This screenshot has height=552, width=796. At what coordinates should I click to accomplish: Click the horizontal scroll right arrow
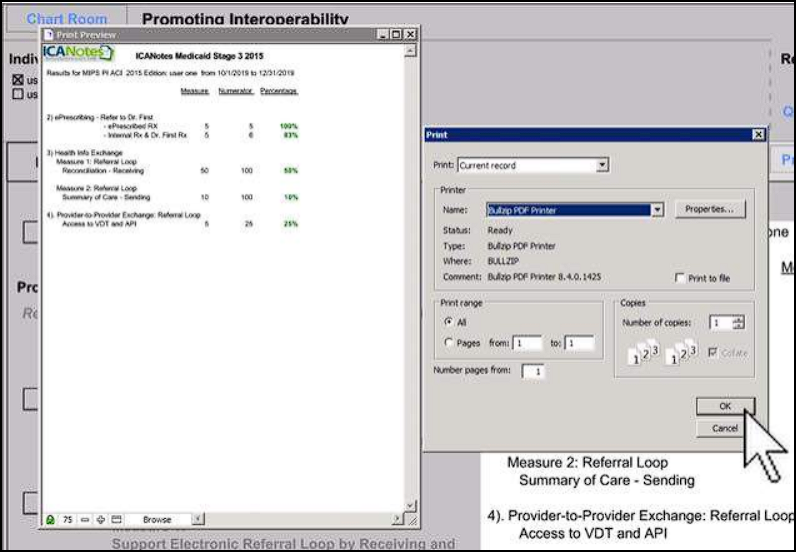point(397,519)
